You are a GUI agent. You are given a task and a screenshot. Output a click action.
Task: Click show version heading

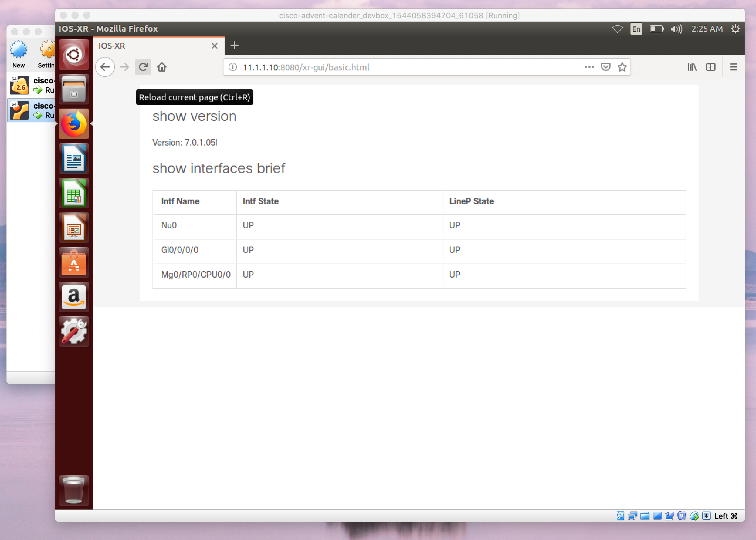point(194,117)
